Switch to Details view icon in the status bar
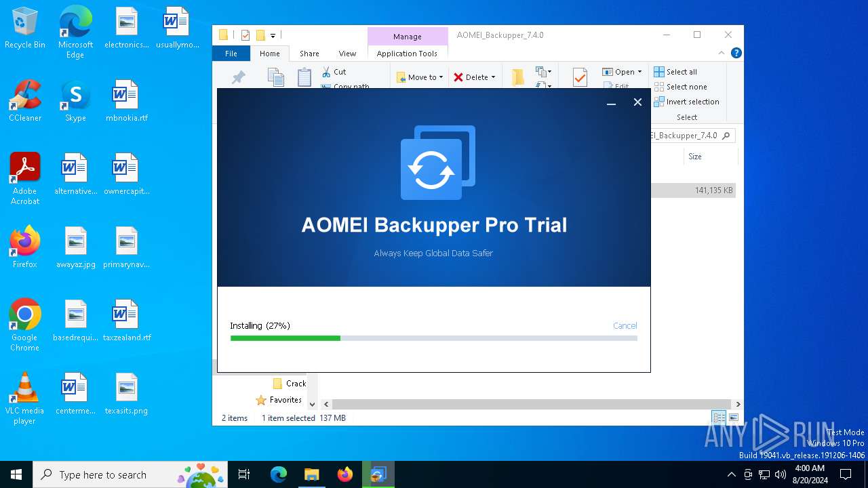868x488 pixels. (x=719, y=418)
